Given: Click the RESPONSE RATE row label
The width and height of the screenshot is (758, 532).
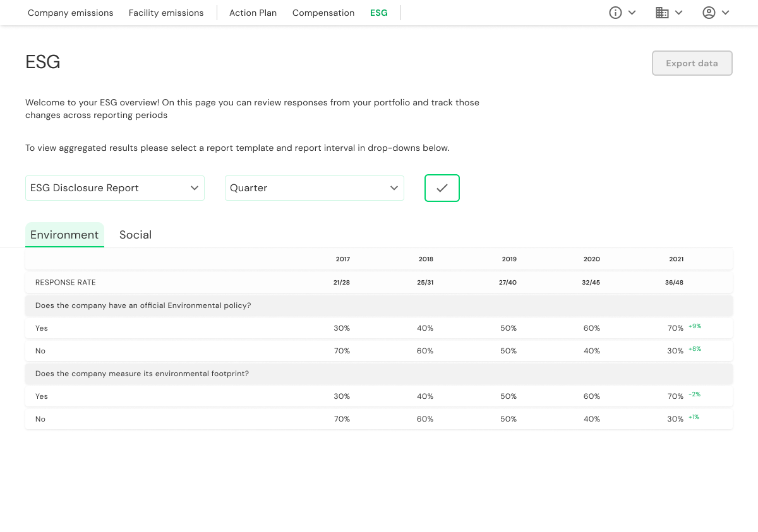Looking at the screenshot, I should click(x=66, y=283).
